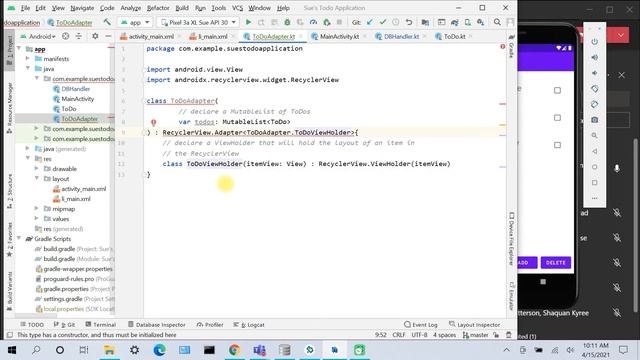Open the profiler gauge icon in the toolbar
Viewport: 640px width, 360px height.
pyautogui.click(x=313, y=22)
